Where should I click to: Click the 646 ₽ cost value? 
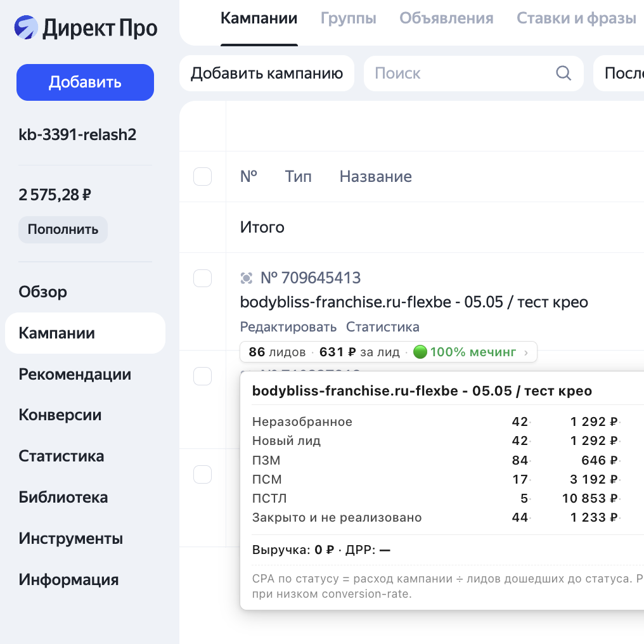(x=600, y=460)
